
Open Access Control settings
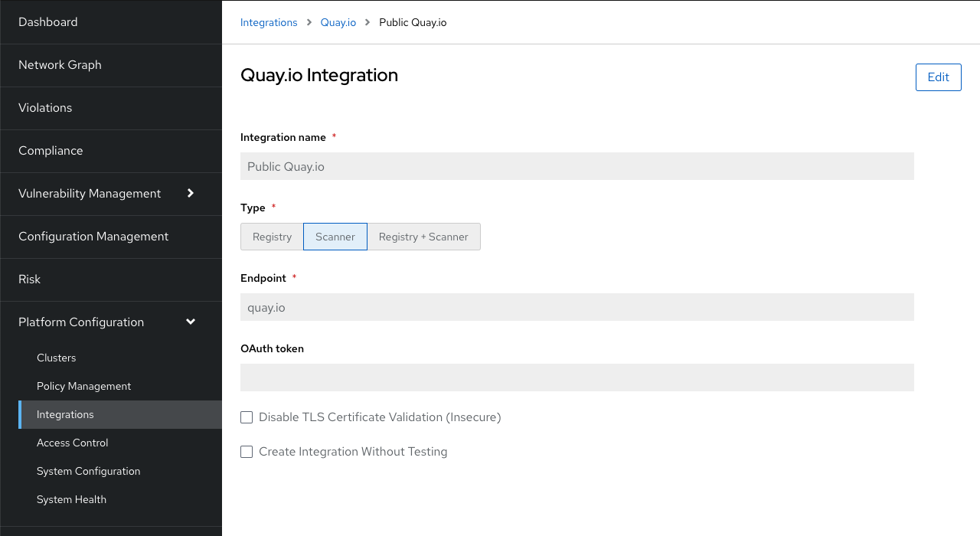(x=120, y=443)
